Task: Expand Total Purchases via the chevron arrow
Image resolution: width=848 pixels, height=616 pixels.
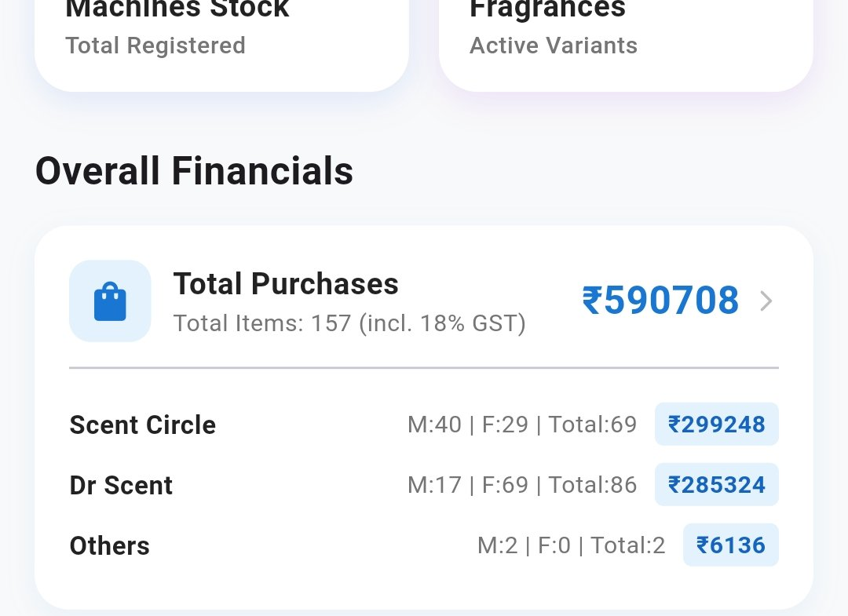Action: click(x=766, y=301)
